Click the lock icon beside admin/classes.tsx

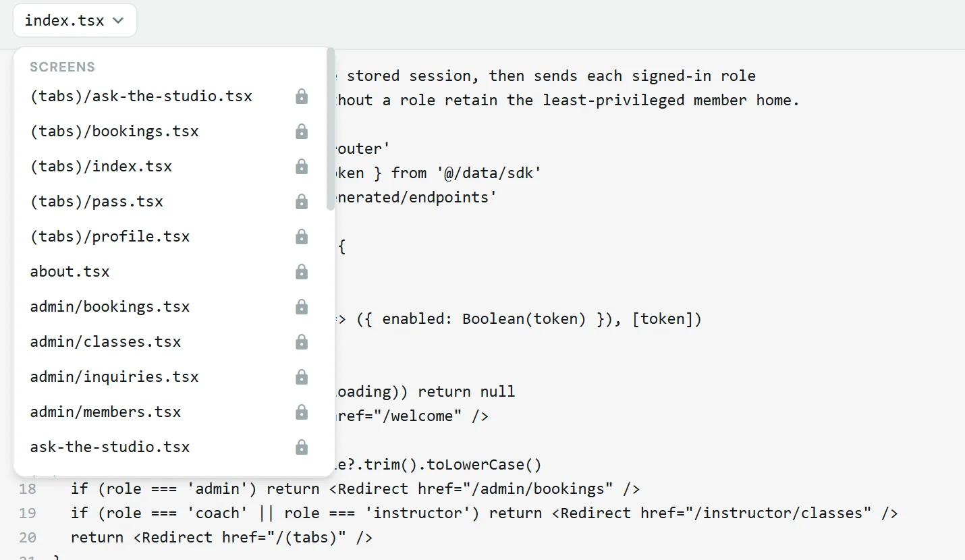(x=302, y=342)
